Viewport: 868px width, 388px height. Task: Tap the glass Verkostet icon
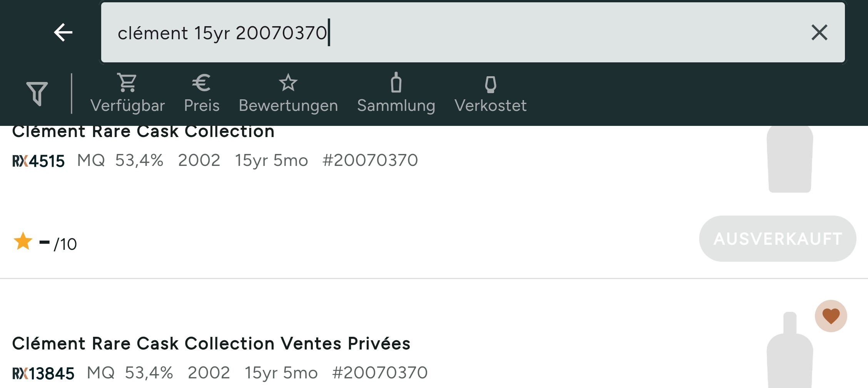(491, 84)
